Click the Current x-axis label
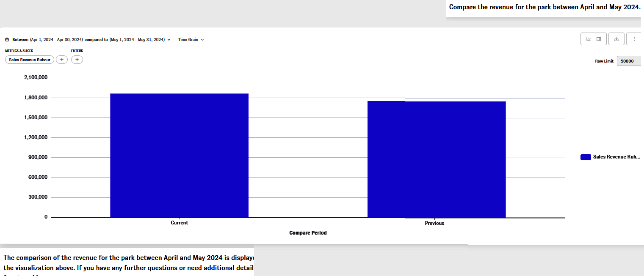 point(180,223)
